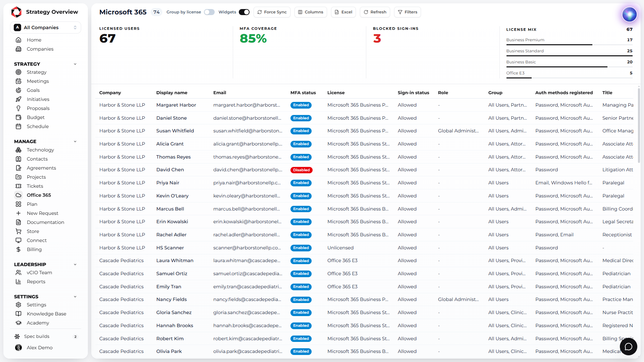Toggle Group by license switch
This screenshot has height=362, width=644.
[209, 12]
